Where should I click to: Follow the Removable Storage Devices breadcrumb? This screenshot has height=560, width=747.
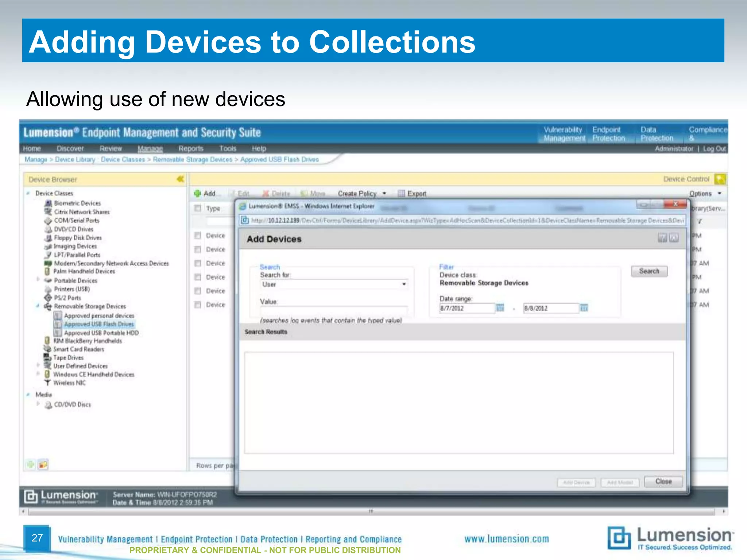pyautogui.click(x=193, y=159)
